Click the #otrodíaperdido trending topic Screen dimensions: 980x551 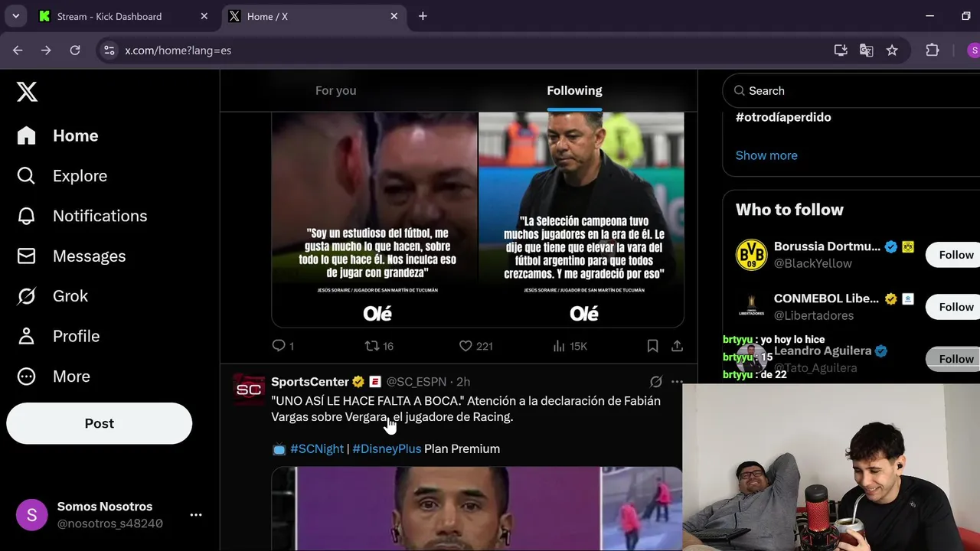pyautogui.click(x=783, y=117)
